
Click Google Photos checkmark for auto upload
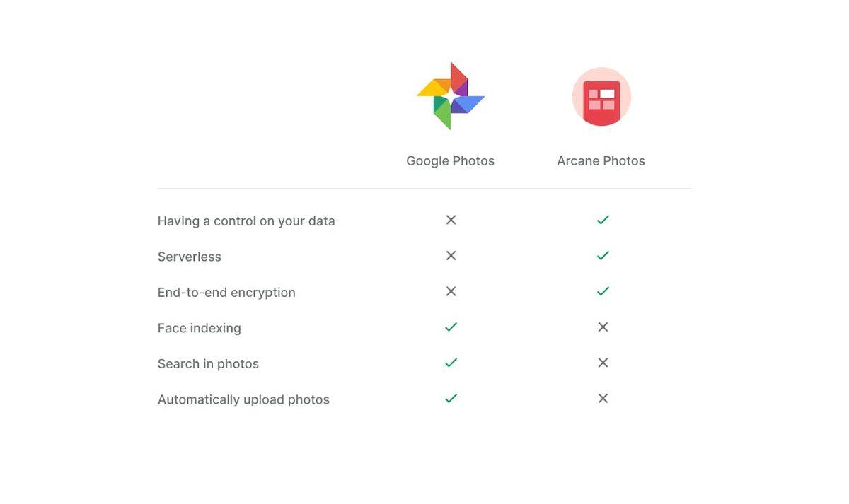(451, 398)
